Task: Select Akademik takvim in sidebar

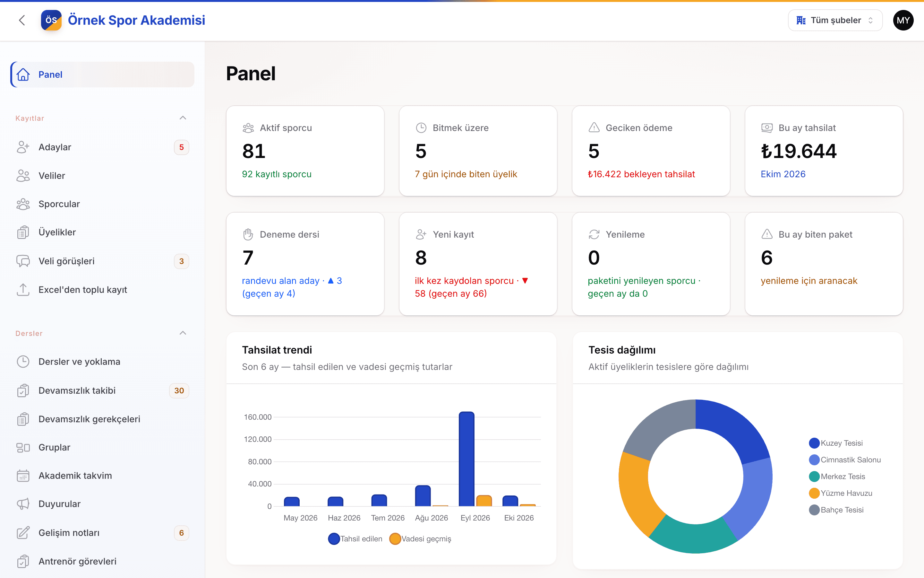Action: (102, 476)
